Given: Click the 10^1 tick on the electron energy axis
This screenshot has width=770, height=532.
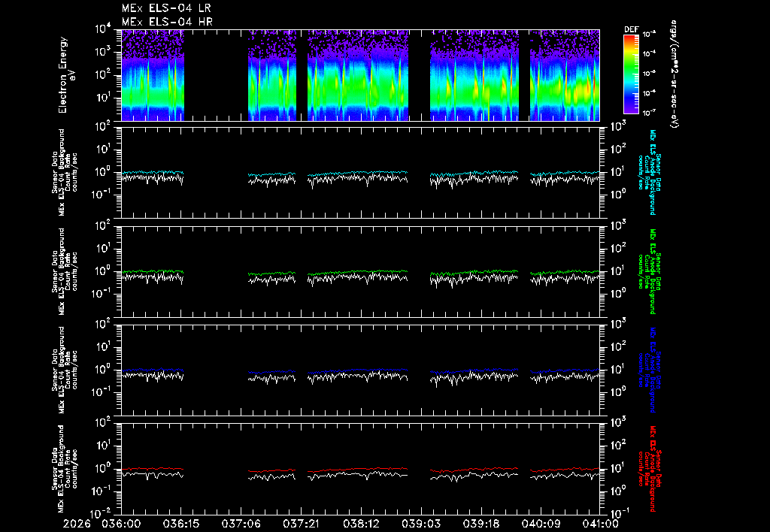Looking at the screenshot, I should coord(103,98).
